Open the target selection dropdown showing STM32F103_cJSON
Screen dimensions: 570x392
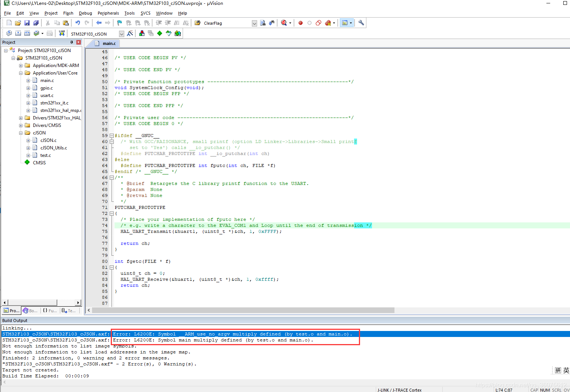121,34
